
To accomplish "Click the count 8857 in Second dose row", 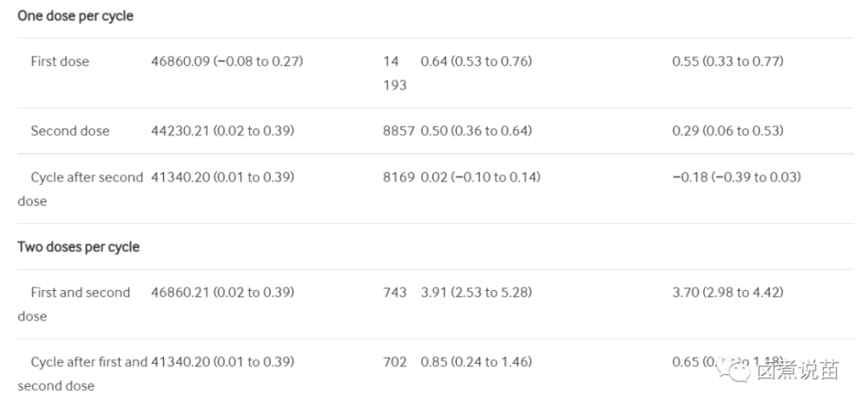I will (398, 131).
